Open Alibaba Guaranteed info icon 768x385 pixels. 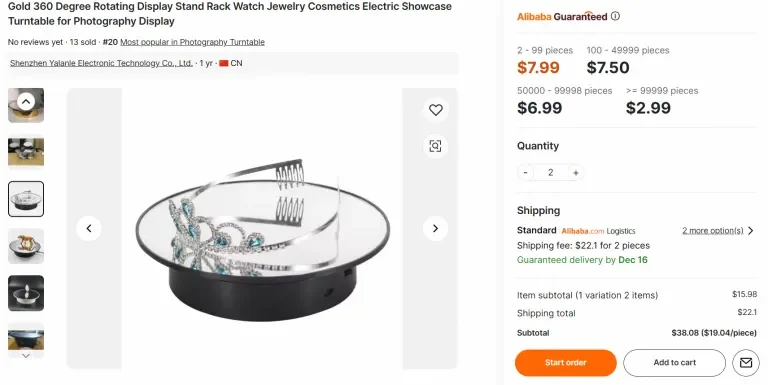(615, 16)
